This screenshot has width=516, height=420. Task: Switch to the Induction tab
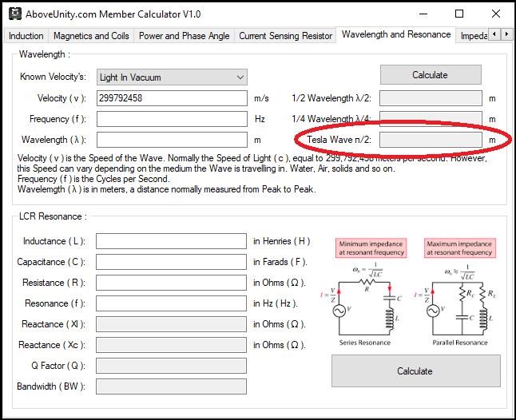pos(26,35)
